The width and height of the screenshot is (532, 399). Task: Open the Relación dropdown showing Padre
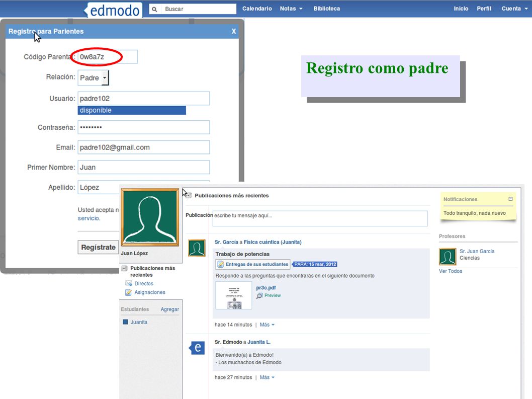click(x=94, y=78)
